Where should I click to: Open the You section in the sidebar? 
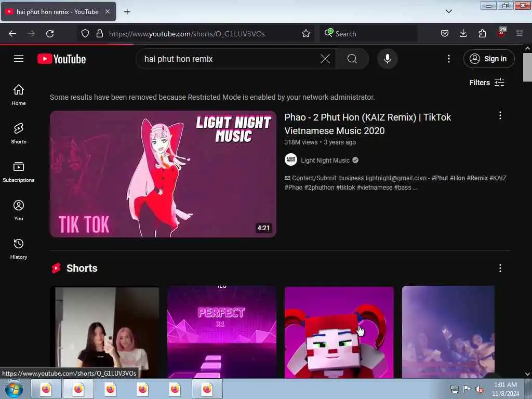(x=19, y=210)
